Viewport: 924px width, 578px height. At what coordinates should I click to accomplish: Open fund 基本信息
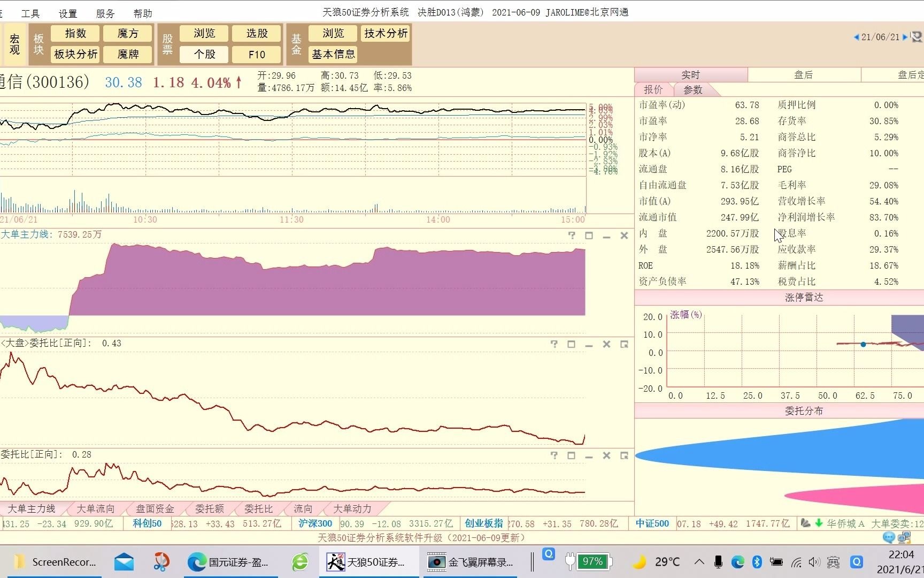333,54
